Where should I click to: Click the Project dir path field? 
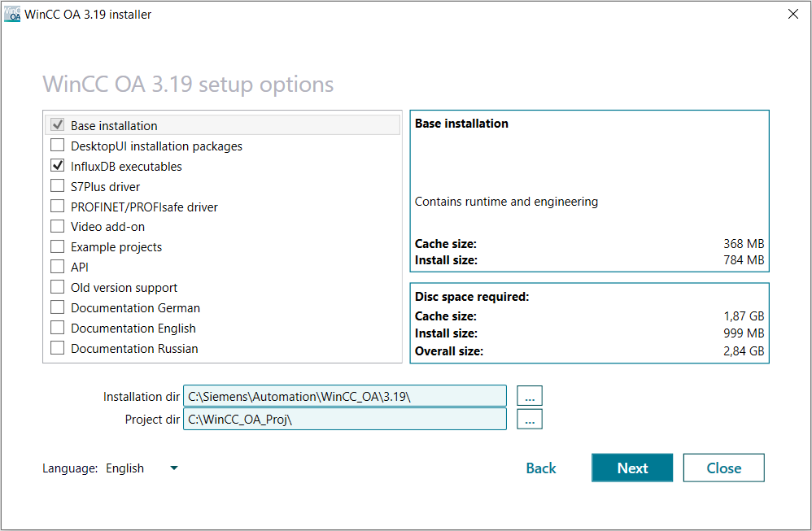coord(344,420)
